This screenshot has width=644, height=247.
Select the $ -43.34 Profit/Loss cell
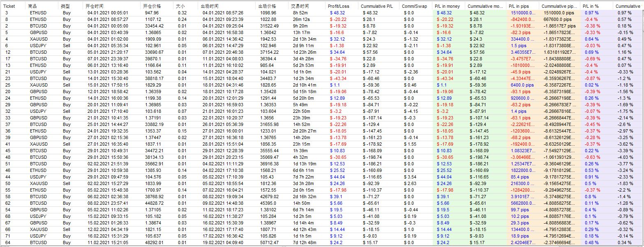tap(338, 78)
